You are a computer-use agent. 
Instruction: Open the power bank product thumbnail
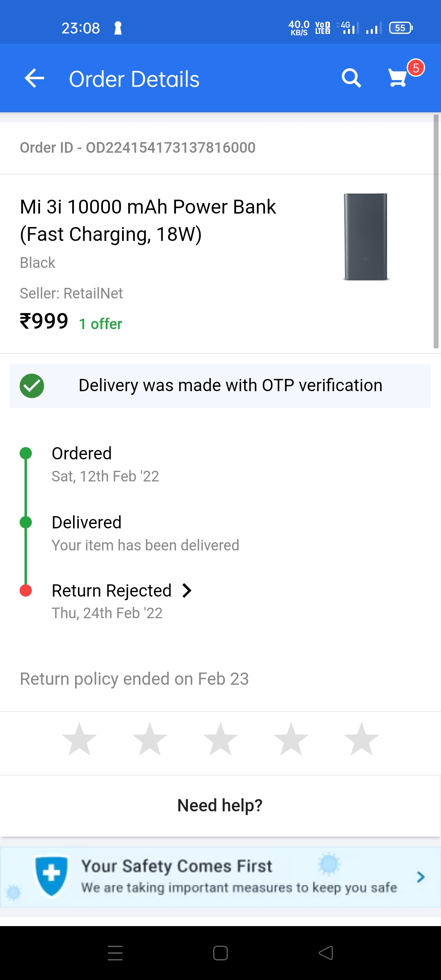pos(365,237)
